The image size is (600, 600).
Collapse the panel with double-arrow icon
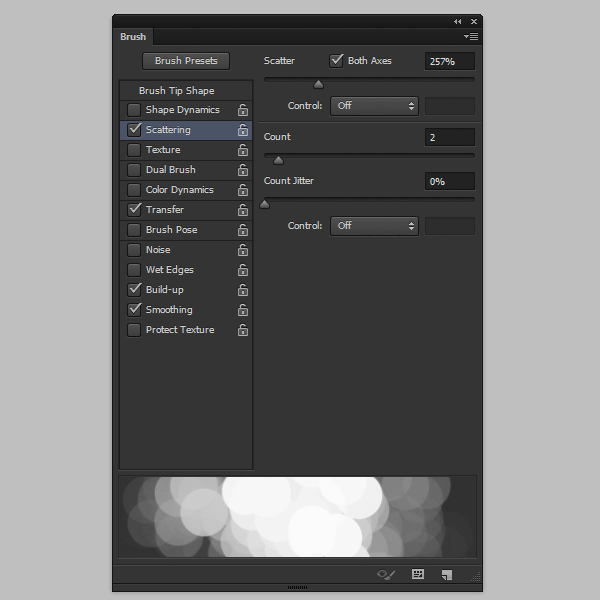point(458,21)
